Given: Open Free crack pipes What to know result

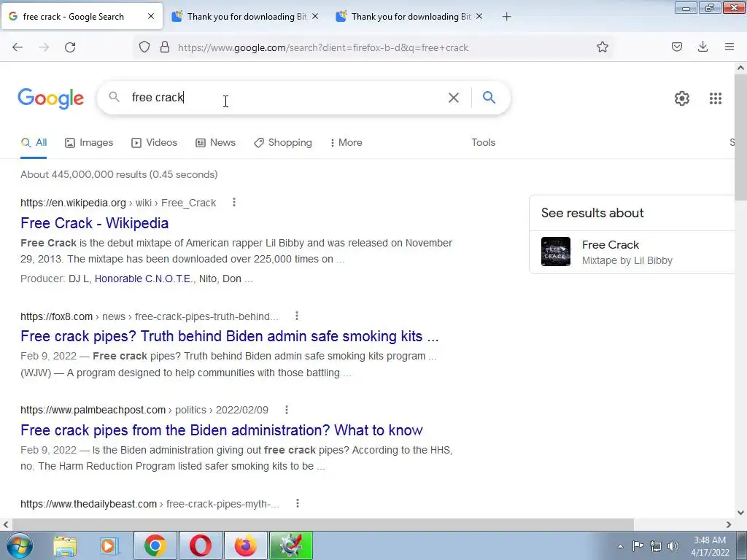Looking at the screenshot, I should (222, 430).
